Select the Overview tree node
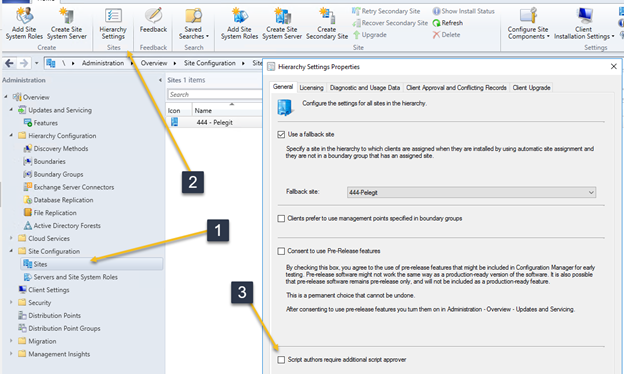 (36, 97)
